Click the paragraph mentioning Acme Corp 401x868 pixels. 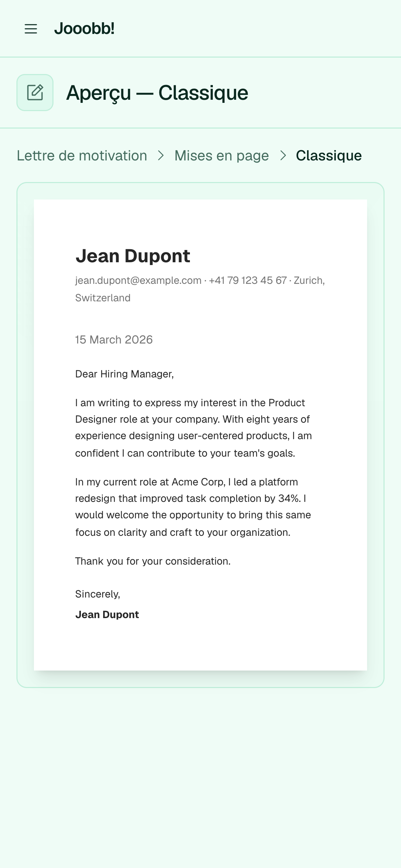193,507
